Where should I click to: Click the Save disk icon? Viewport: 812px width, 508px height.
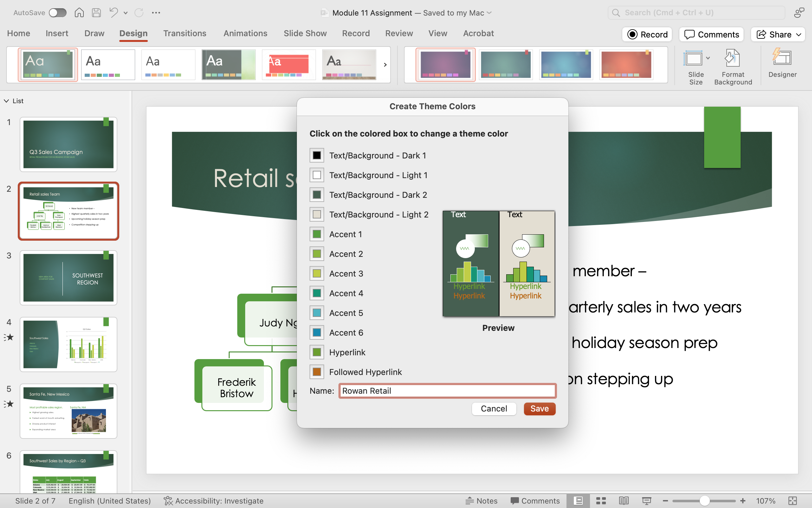[x=97, y=13]
